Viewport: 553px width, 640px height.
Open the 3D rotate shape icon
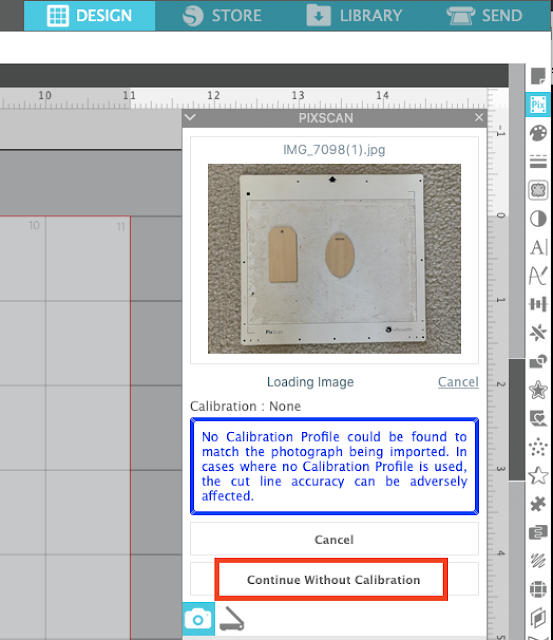click(x=538, y=618)
